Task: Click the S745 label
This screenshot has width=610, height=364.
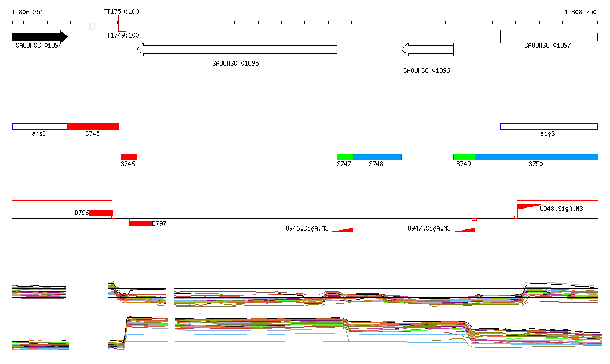Action: 92,133
